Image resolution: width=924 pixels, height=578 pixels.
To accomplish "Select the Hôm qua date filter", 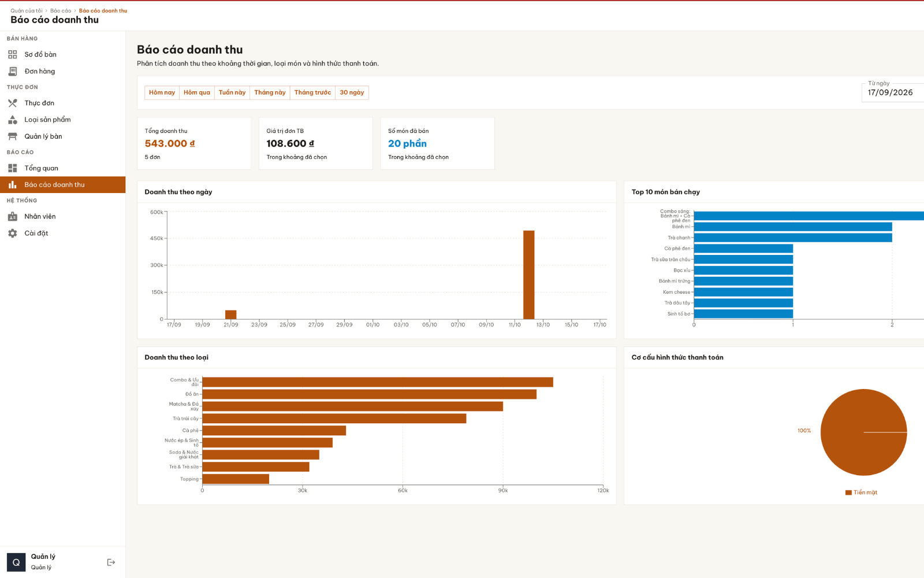I will (x=197, y=92).
